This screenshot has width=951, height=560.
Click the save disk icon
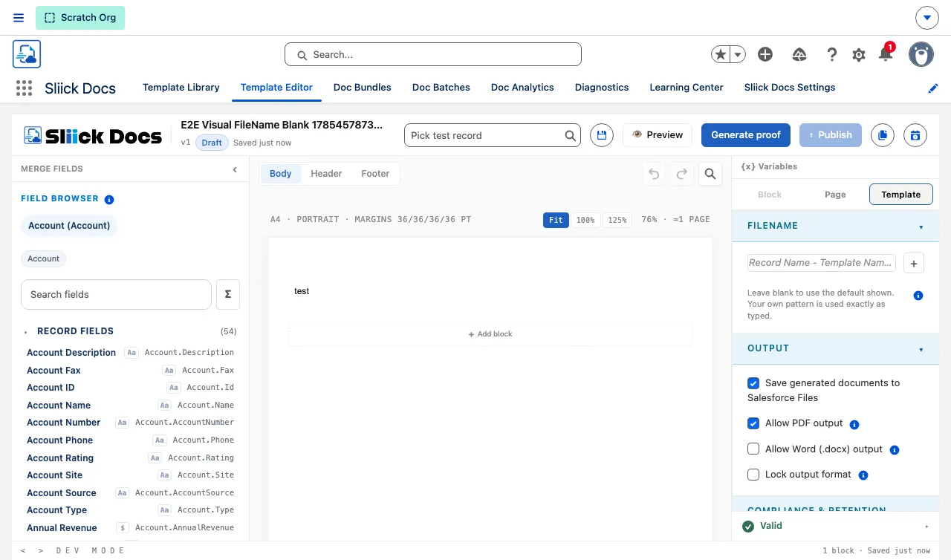click(x=602, y=135)
